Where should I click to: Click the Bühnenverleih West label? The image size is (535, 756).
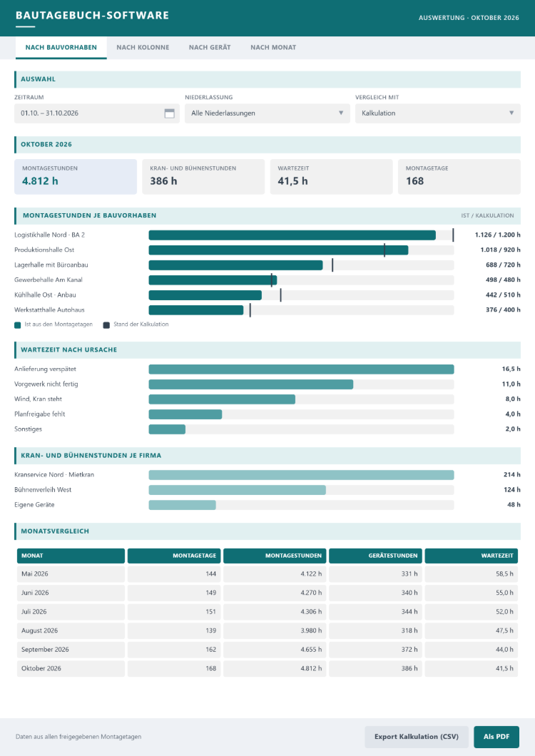click(x=43, y=489)
